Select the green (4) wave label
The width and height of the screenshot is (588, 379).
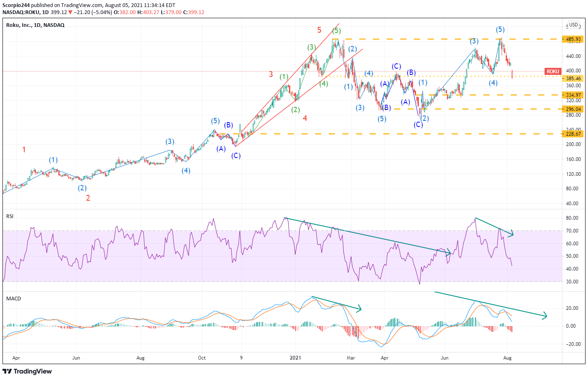click(x=323, y=84)
